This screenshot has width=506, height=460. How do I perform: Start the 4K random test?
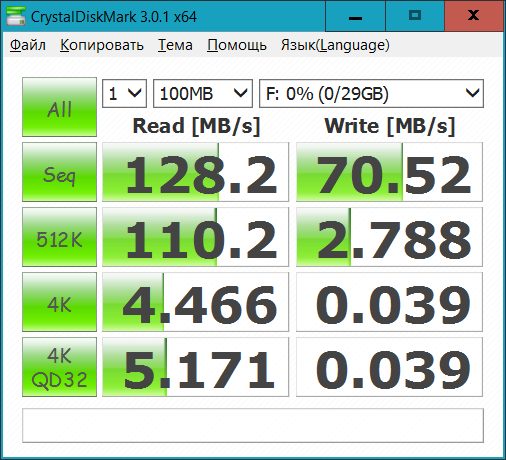tap(59, 302)
